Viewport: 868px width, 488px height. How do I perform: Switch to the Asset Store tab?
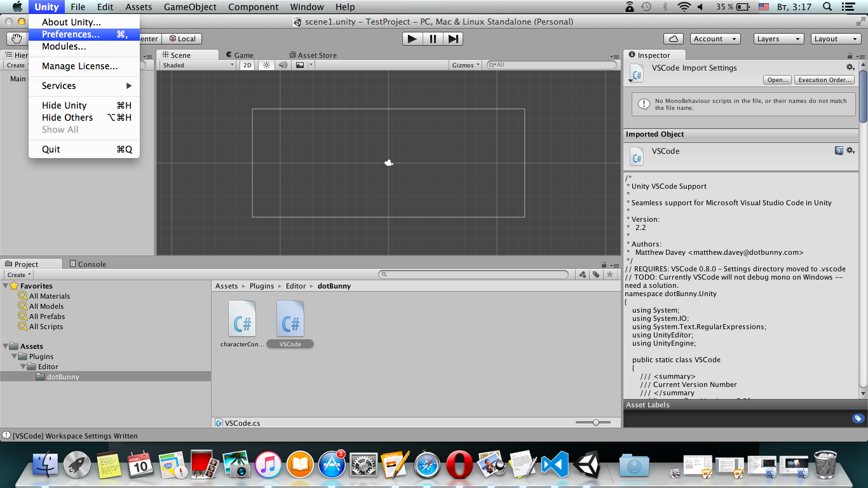click(313, 55)
